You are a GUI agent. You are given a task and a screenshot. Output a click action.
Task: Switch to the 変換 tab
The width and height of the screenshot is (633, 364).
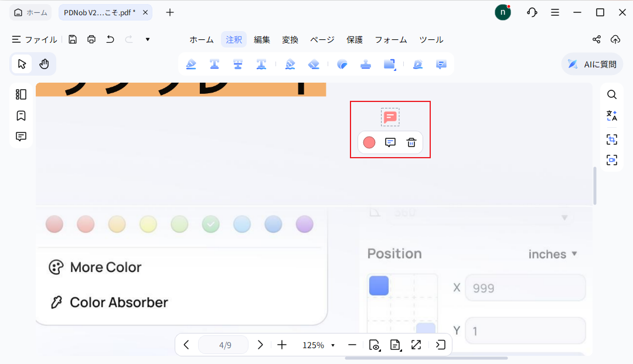(290, 40)
